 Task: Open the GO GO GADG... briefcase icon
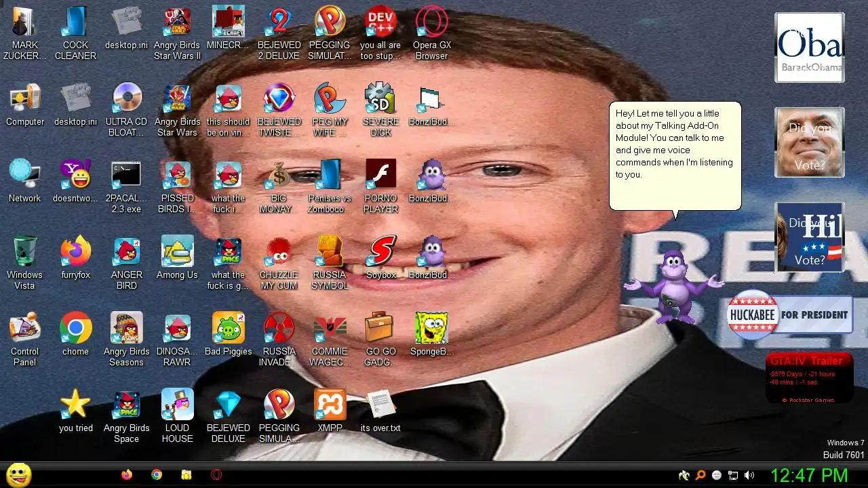(380, 340)
